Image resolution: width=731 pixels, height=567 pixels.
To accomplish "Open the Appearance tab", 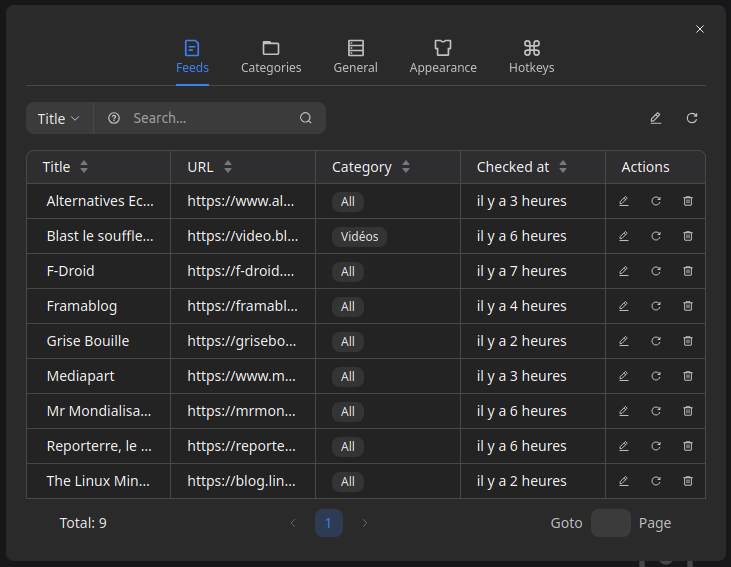I will pyautogui.click(x=443, y=57).
